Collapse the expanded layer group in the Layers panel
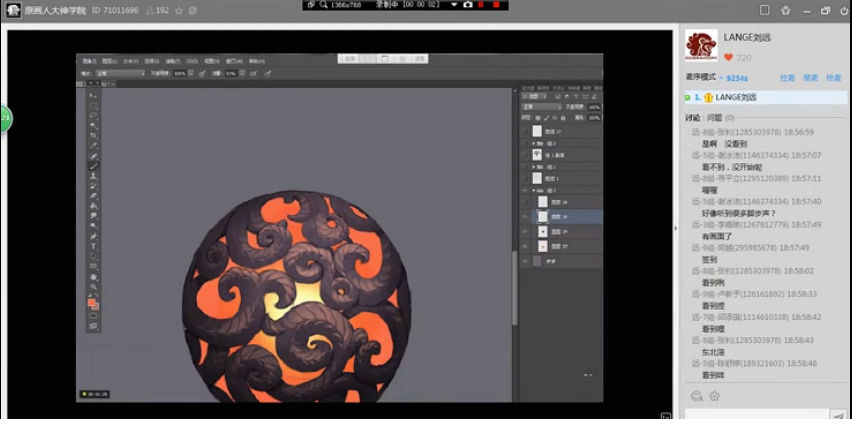The width and height of the screenshot is (852, 442). pos(533,189)
